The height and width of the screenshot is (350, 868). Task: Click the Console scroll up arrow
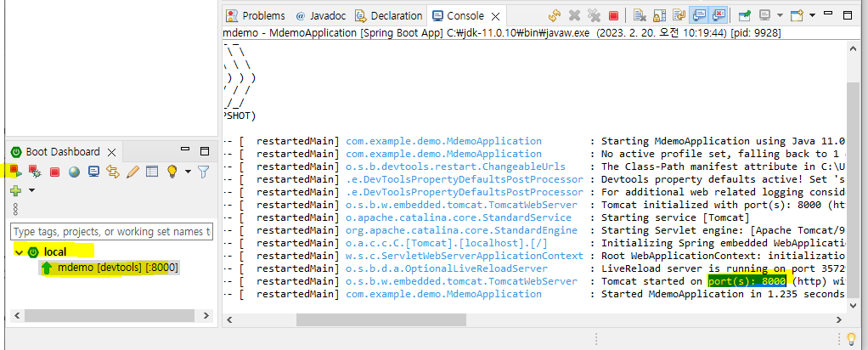[854, 48]
